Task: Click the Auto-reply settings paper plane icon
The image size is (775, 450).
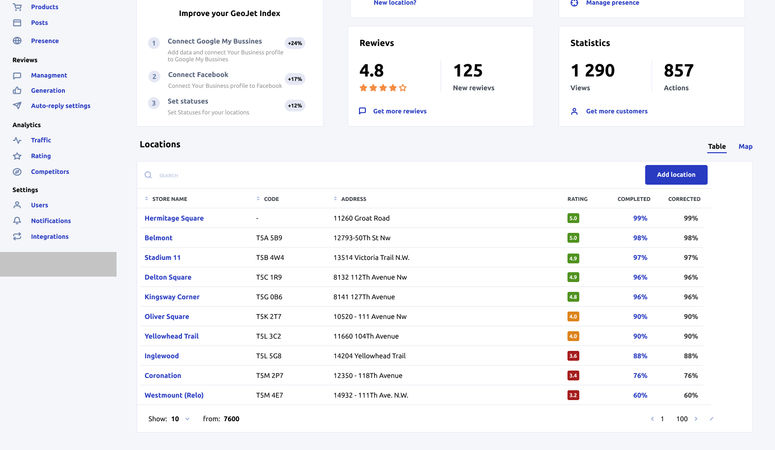Action: (x=17, y=105)
